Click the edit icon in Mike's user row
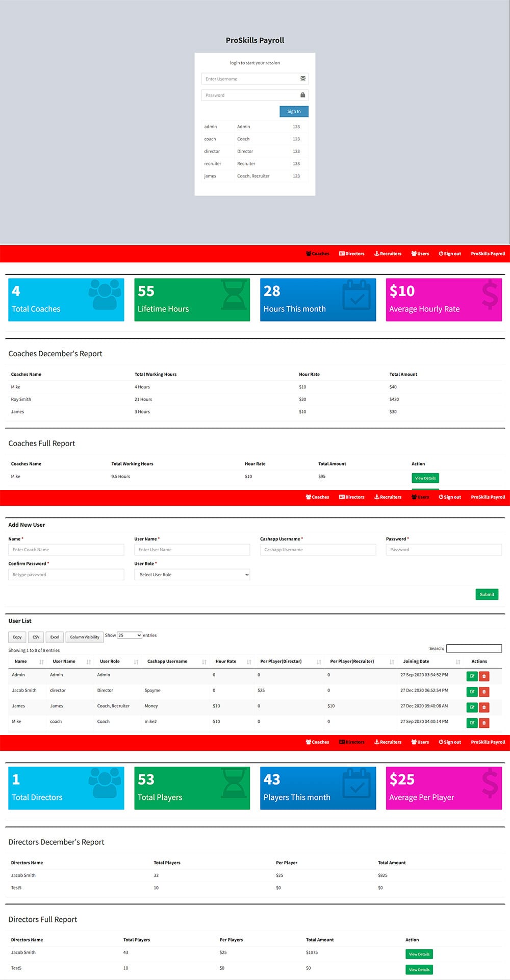Screen dimensions: 510x980 [x=472, y=723]
